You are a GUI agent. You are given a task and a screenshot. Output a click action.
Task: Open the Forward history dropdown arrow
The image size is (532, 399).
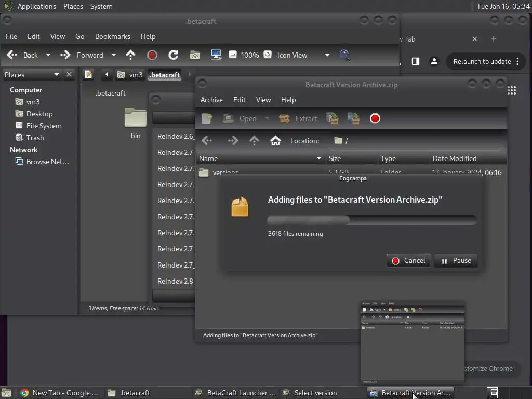pos(114,55)
